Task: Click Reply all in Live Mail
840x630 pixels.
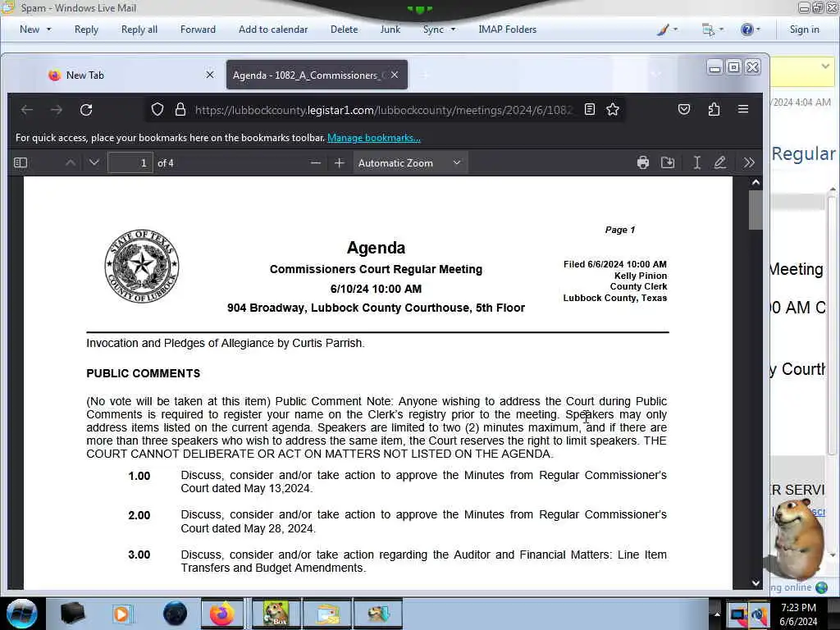Action: [x=139, y=30]
